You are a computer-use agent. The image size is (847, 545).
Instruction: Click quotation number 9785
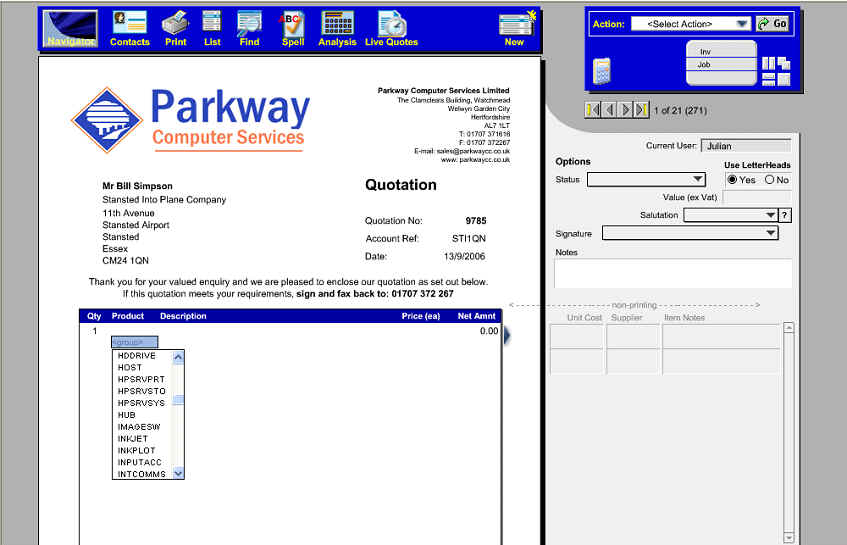pos(476,221)
